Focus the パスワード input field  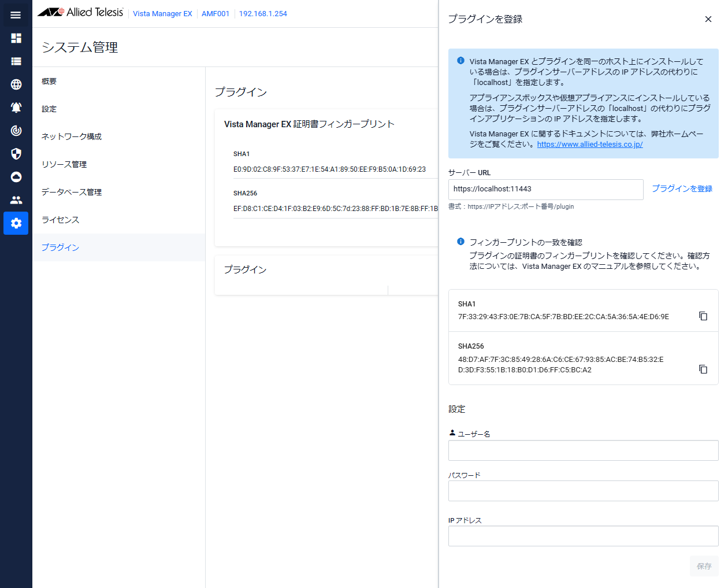[584, 491]
